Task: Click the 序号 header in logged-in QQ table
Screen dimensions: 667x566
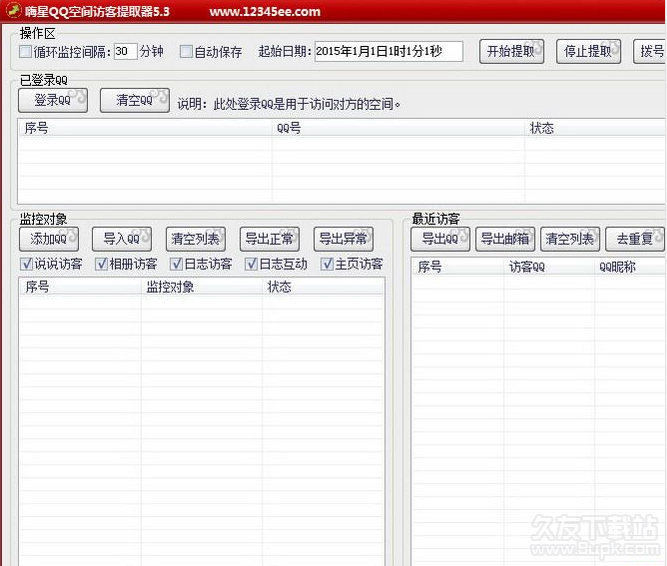Action: pyautogui.click(x=145, y=128)
